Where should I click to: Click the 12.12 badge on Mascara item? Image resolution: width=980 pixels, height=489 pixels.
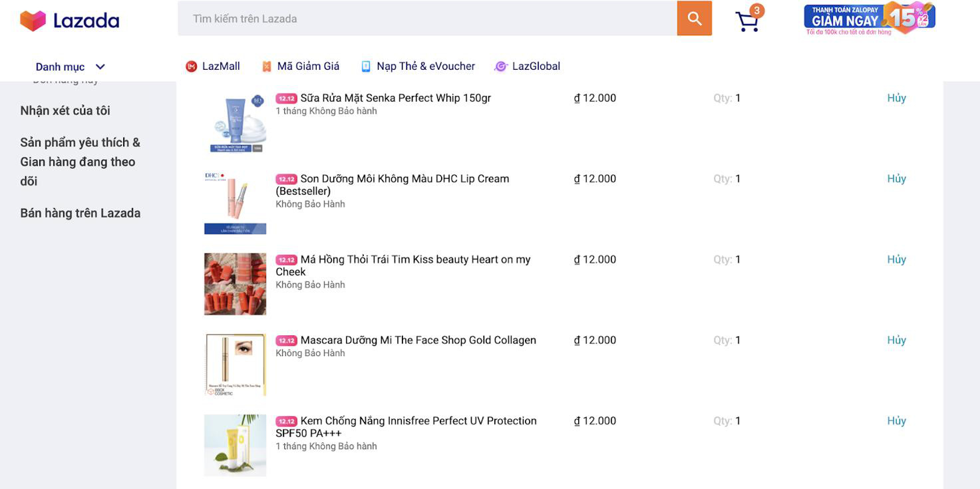click(x=286, y=341)
